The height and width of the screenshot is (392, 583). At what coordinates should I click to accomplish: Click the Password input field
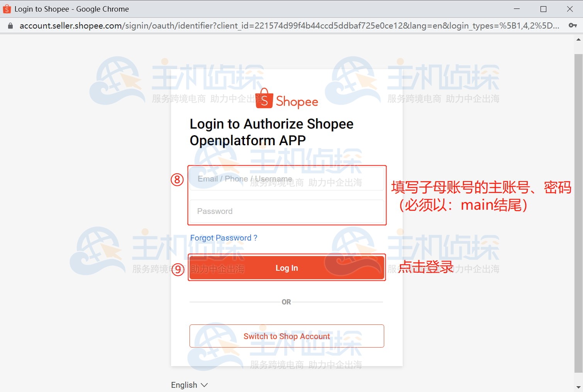[286, 211]
